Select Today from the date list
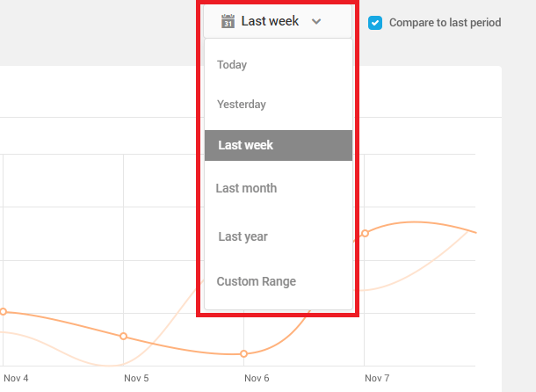The height and width of the screenshot is (392, 536). [232, 65]
